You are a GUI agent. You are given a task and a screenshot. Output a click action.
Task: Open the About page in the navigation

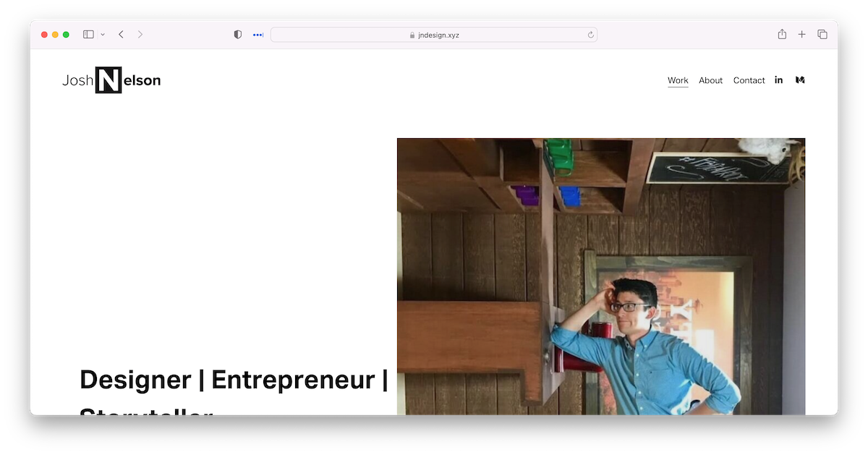click(x=710, y=80)
